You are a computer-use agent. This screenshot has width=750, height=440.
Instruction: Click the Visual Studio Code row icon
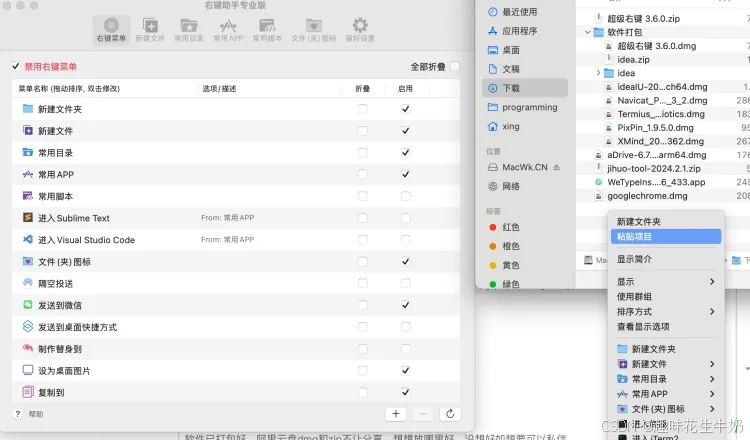pyautogui.click(x=28, y=240)
